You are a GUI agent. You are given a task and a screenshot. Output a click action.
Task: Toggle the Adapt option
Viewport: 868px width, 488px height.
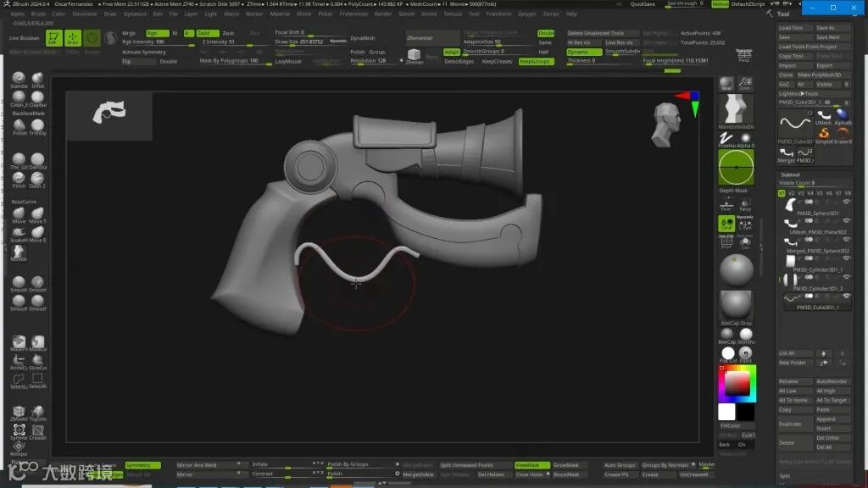451,52
